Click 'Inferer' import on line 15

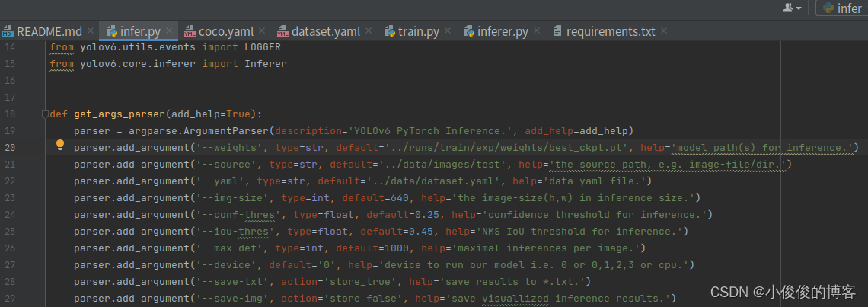(x=266, y=64)
